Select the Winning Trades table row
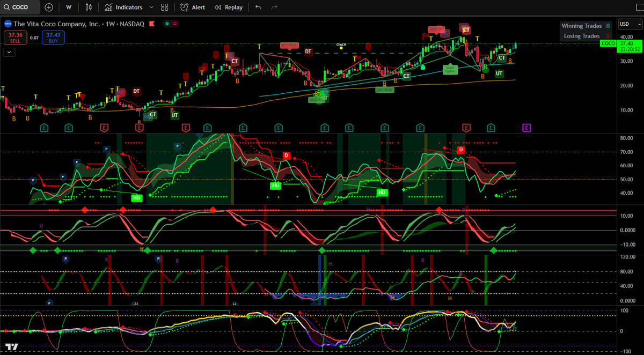This screenshot has width=644, height=355. [586, 26]
